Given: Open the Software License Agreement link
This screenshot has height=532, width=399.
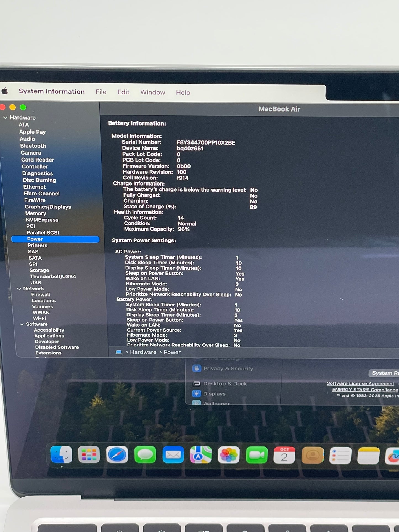Looking at the screenshot, I should [360, 383].
